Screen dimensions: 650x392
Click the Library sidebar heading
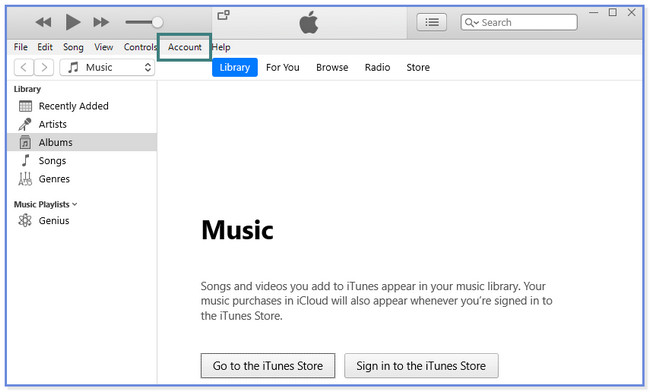point(27,89)
